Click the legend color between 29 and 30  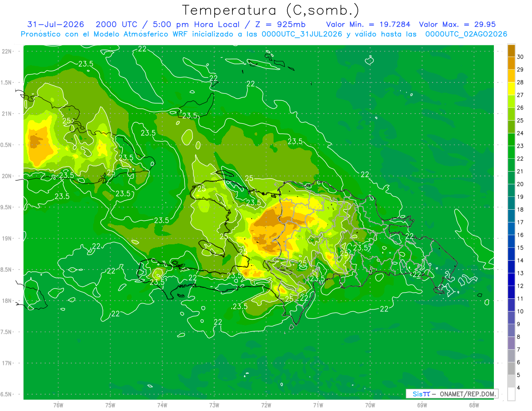tap(511, 63)
